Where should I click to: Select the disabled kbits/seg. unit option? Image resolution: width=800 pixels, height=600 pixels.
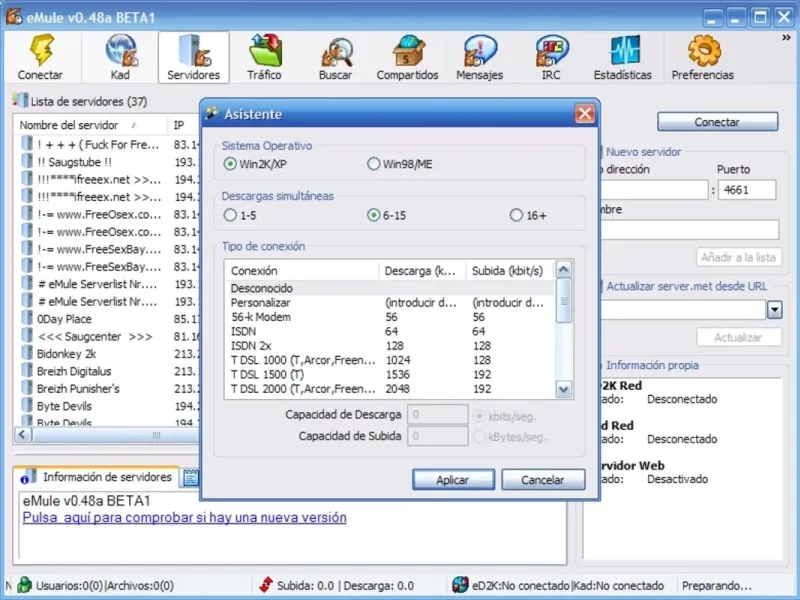479,416
